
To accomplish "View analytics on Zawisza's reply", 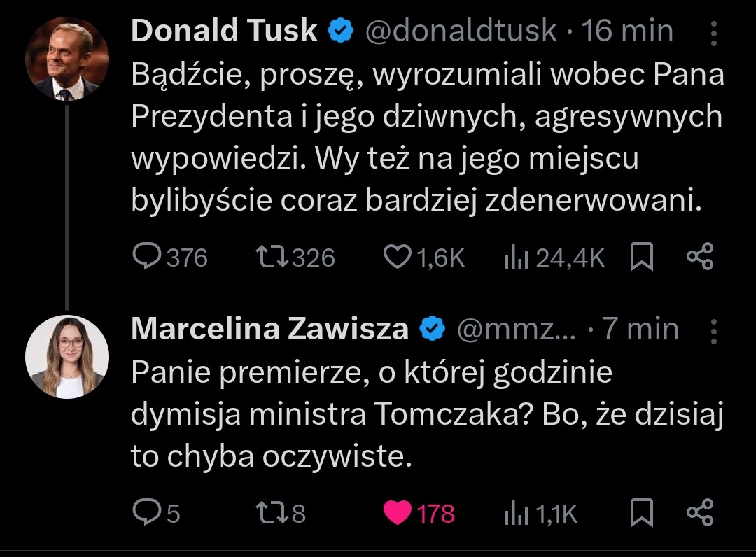I will (516, 514).
